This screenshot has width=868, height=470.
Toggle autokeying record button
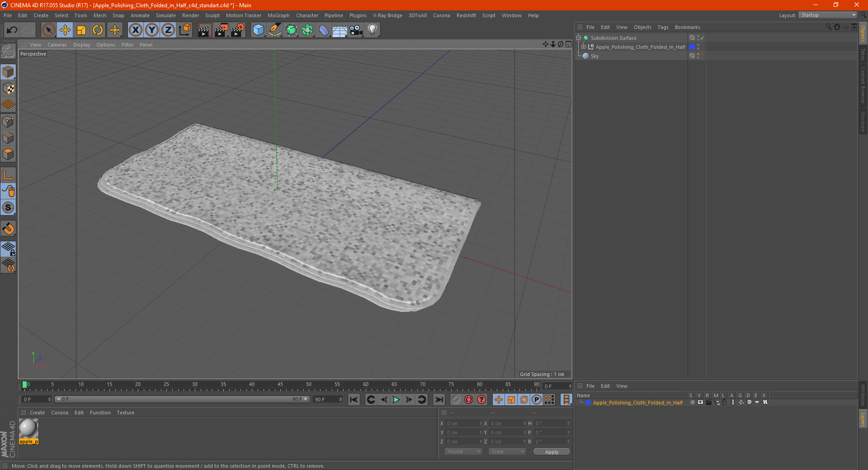(x=469, y=399)
